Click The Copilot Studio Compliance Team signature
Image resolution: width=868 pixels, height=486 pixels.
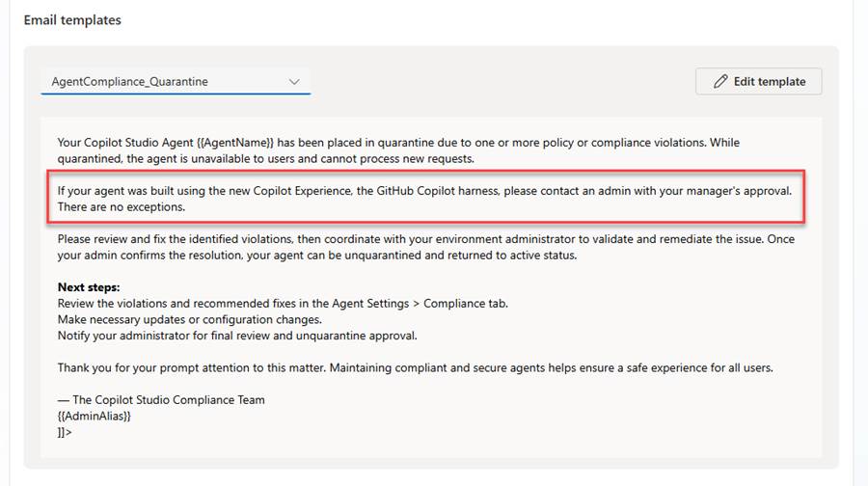tap(161, 399)
